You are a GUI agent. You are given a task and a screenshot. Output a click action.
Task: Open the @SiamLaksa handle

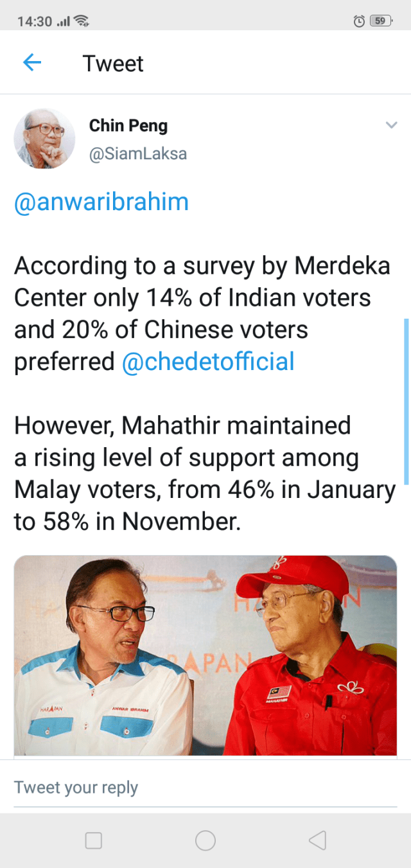point(137,154)
